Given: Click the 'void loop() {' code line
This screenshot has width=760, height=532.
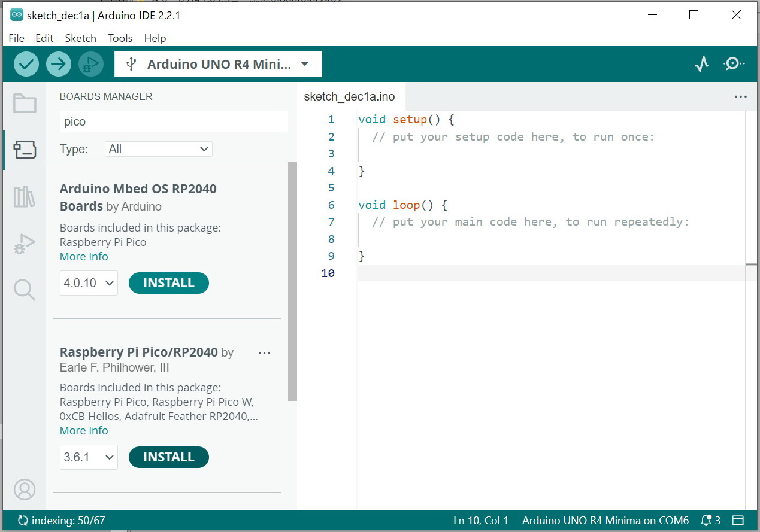Looking at the screenshot, I should pyautogui.click(x=402, y=205).
